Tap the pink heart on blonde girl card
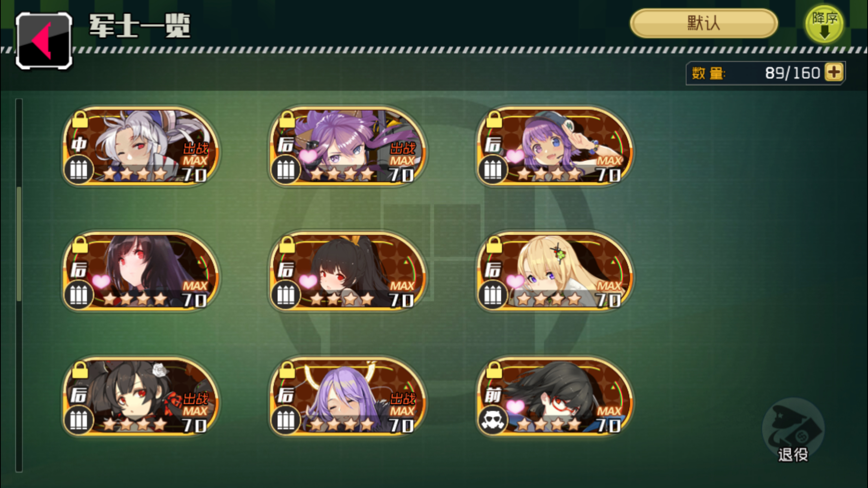 (x=515, y=281)
